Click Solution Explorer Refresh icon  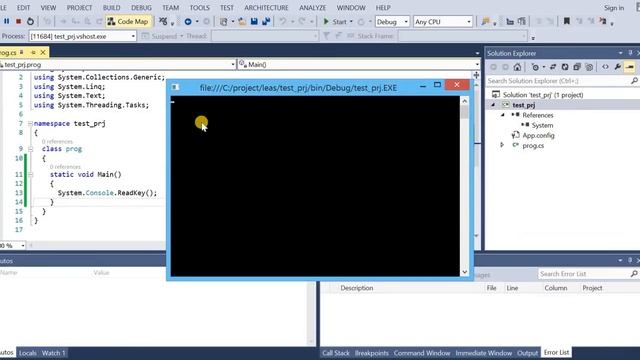(x=565, y=67)
